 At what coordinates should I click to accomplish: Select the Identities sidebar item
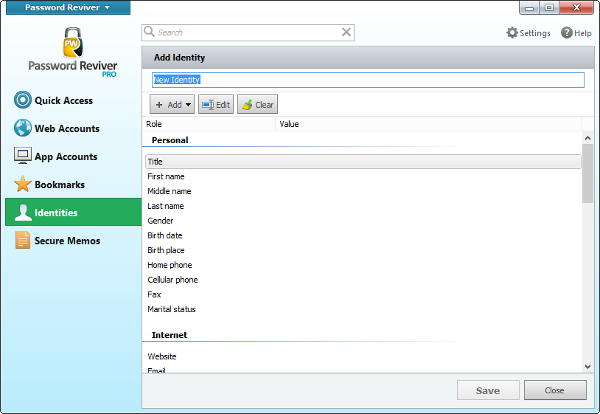pyautogui.click(x=73, y=212)
